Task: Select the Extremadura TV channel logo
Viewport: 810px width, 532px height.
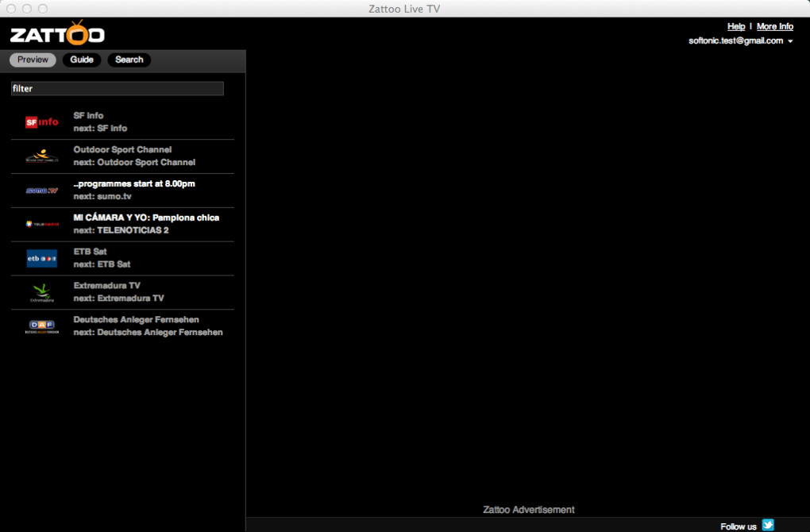Action: (42, 293)
